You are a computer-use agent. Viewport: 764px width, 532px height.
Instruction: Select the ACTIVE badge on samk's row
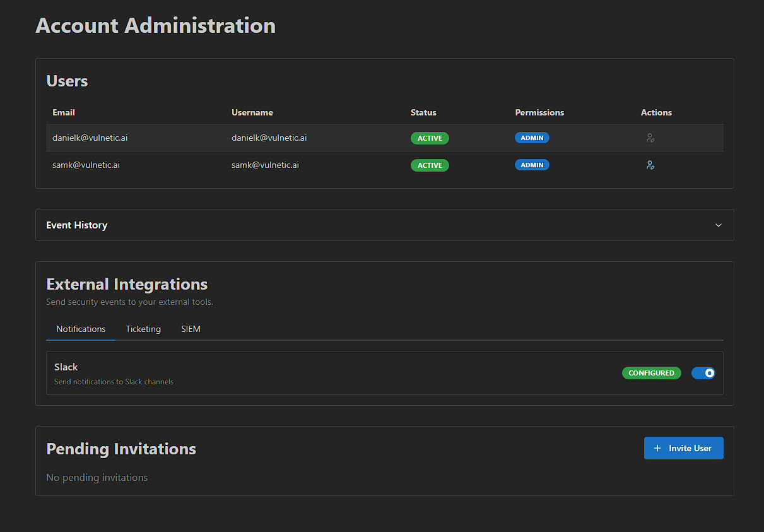point(430,165)
